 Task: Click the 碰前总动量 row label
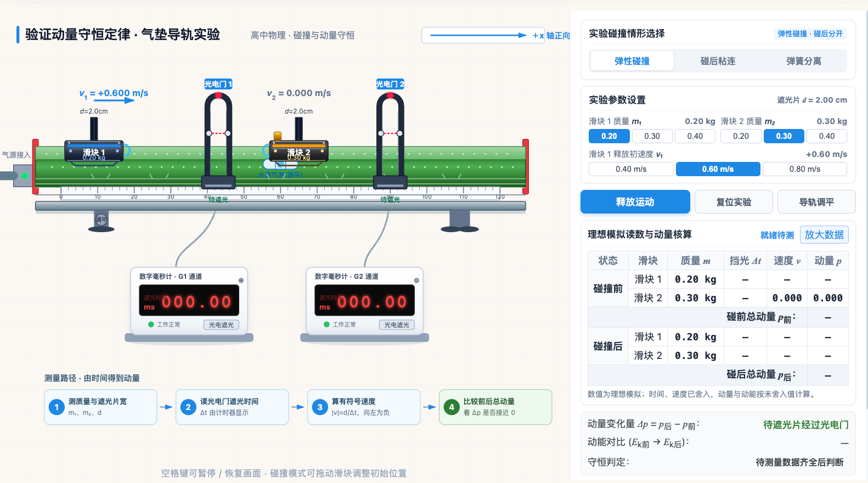coord(761,317)
